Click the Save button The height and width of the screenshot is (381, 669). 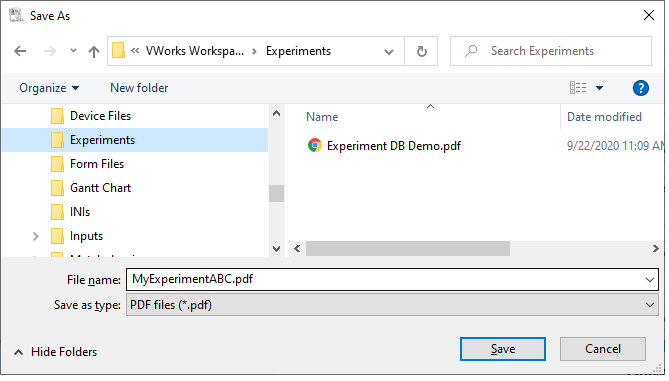(x=503, y=349)
